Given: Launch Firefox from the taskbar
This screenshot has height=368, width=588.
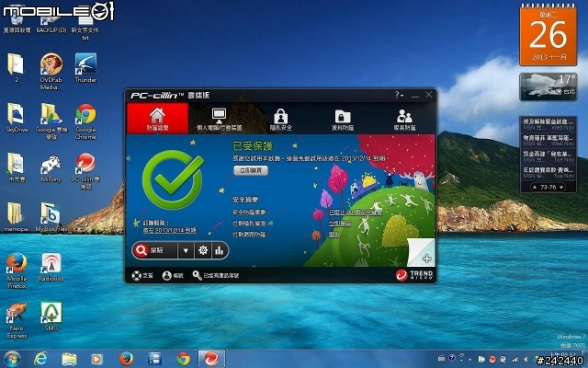Looking at the screenshot, I should tap(126, 360).
